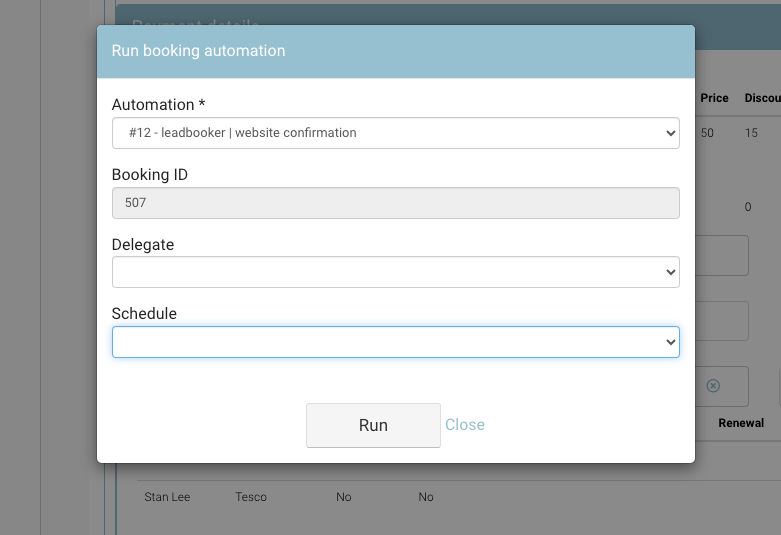Click the Booking ID field showing 507

(395, 203)
